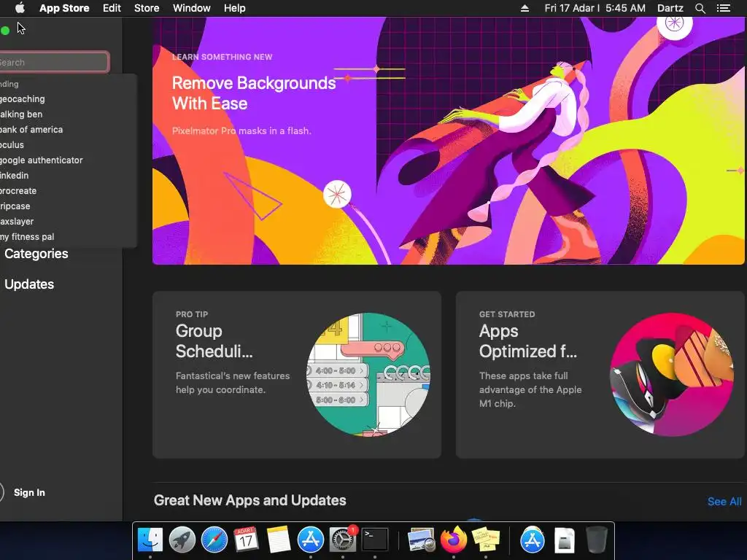Open the Apps Optimized Get Started card
This screenshot has width=747, height=560.
coord(600,375)
